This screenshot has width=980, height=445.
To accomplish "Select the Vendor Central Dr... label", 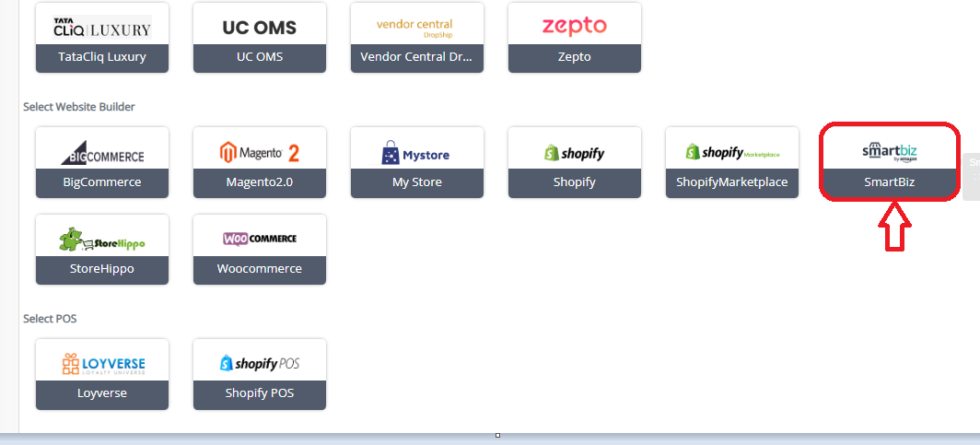I will pyautogui.click(x=417, y=57).
